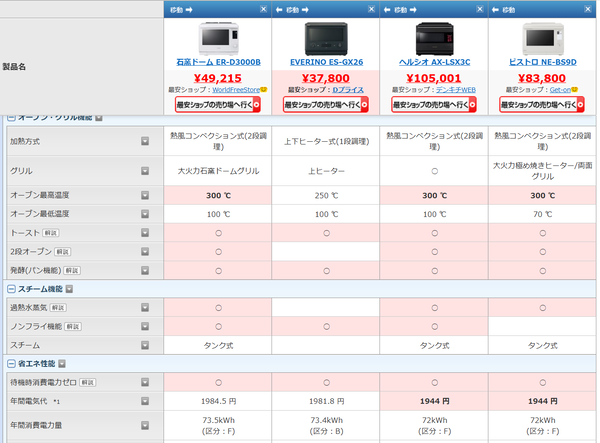Move ビストロ NE-BS9D column left with arrow
The image size is (600, 443).
pos(495,10)
